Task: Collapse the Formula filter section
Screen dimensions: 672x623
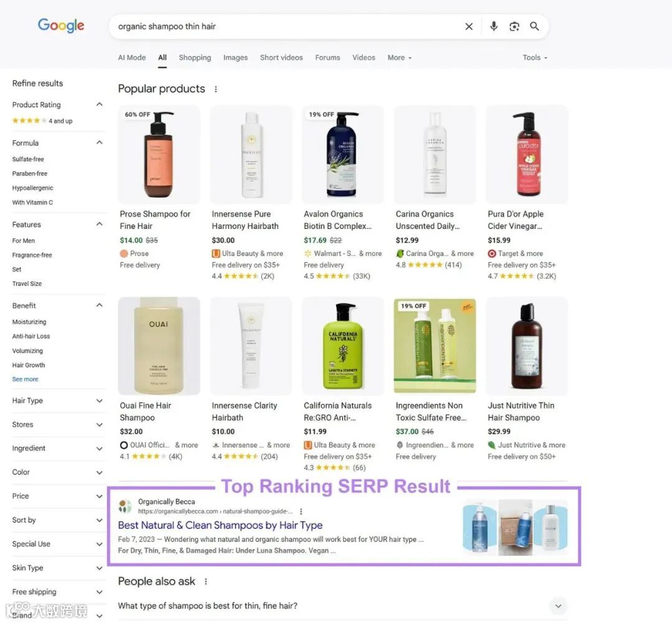Action: coord(99,142)
